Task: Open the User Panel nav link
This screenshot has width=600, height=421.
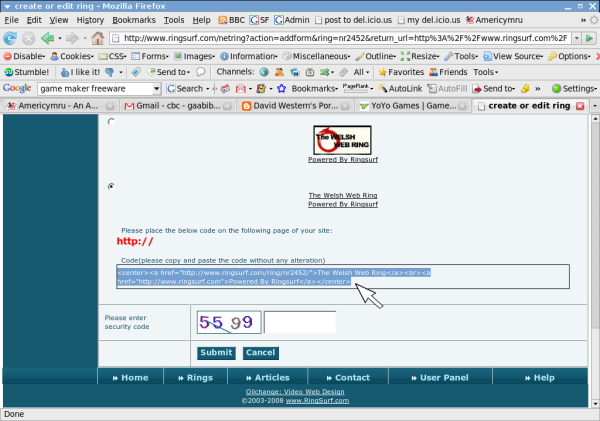Action: coord(440,377)
